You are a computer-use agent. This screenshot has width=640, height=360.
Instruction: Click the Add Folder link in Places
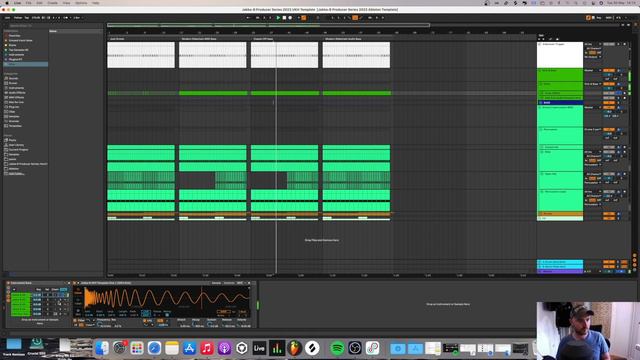(x=16, y=174)
